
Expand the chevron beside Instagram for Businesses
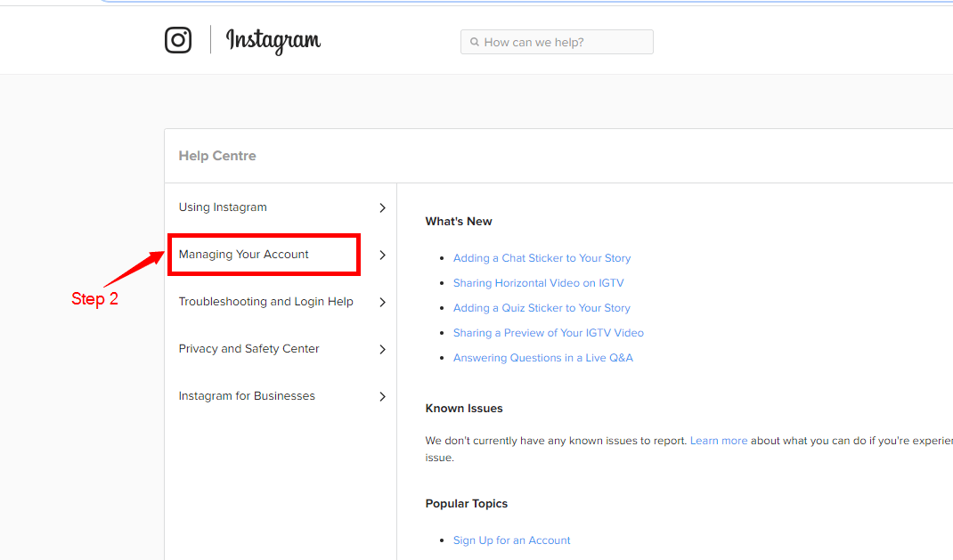click(x=382, y=396)
